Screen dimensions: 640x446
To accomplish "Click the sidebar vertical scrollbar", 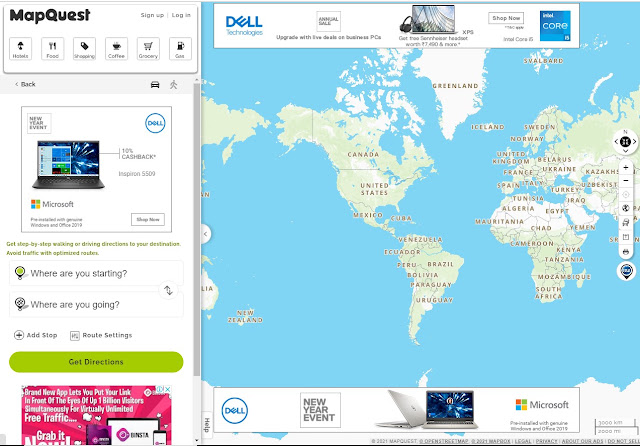I will coord(197,229).
